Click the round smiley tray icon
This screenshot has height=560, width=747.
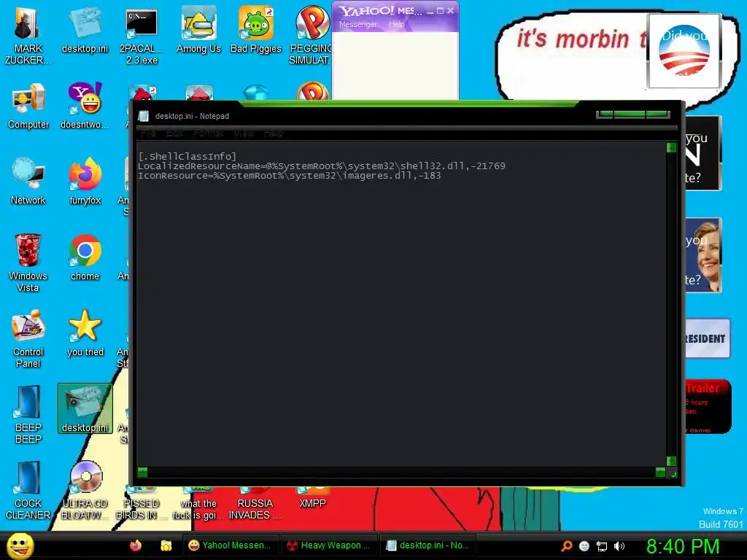(584, 546)
